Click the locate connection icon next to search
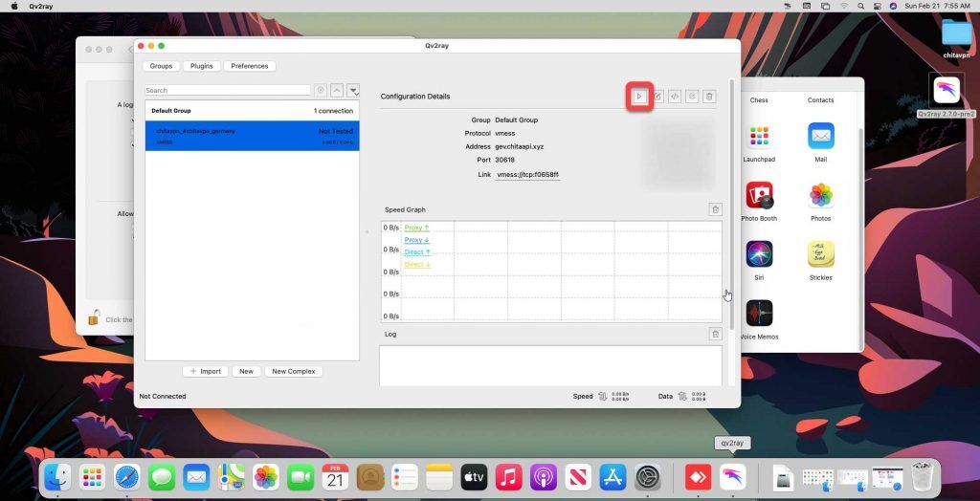 pos(321,90)
